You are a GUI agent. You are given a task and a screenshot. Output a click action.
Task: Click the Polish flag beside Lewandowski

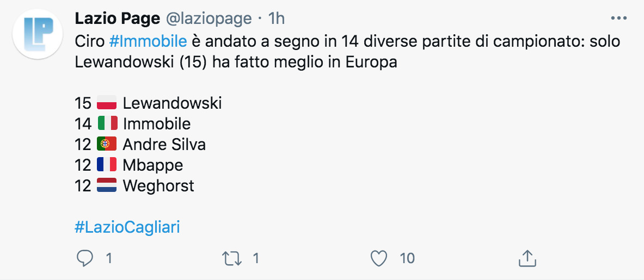pyautogui.click(x=107, y=103)
